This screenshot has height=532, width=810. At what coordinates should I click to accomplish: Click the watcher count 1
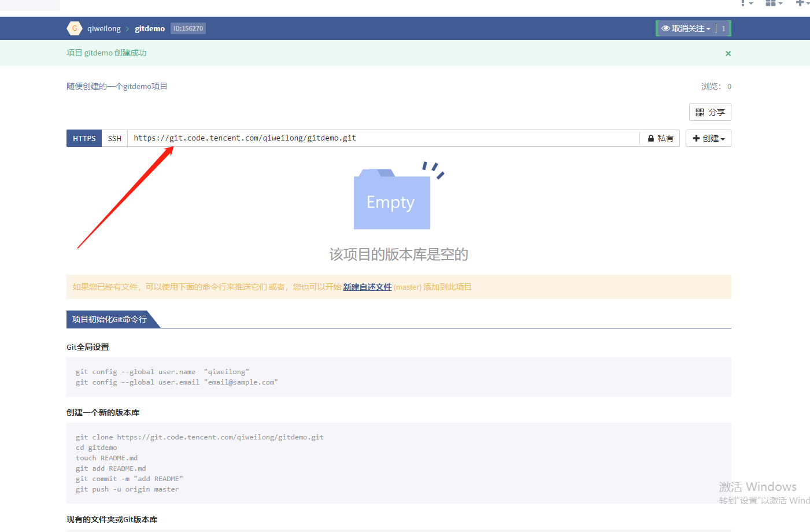[x=723, y=28]
